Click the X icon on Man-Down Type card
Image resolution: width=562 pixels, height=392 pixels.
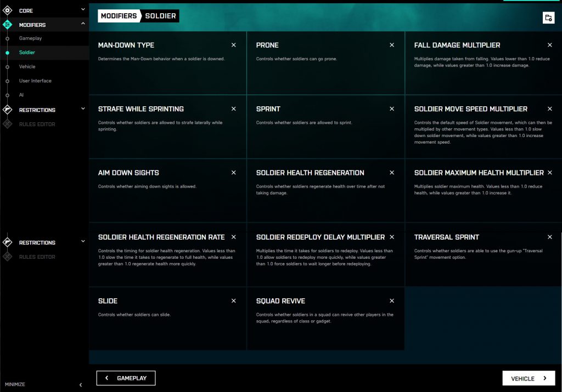click(x=234, y=45)
